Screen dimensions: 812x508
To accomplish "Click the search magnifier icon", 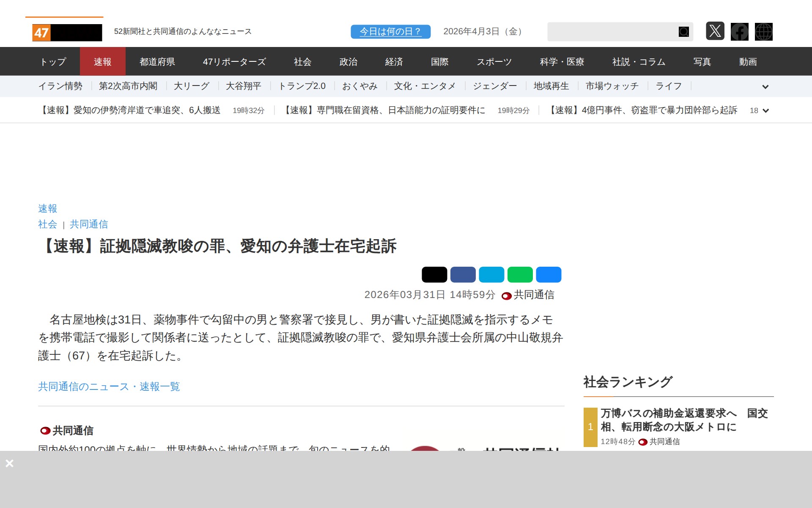I will pyautogui.click(x=683, y=32).
